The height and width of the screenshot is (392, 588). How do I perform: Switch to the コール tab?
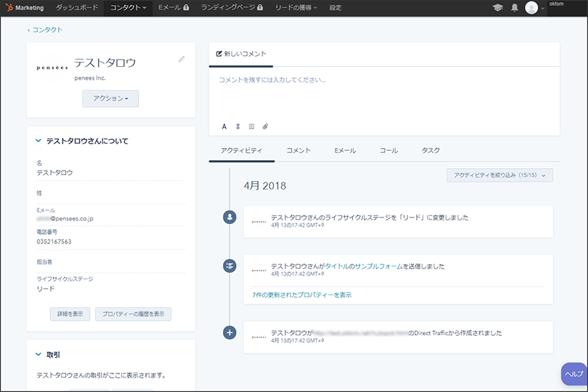click(389, 151)
